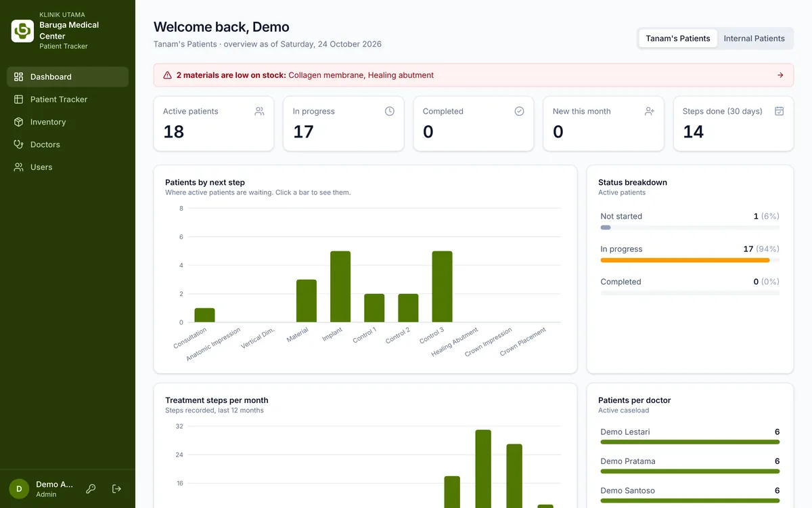Open the Steps done (30 days) card
This screenshot has width=812, height=508.
734,123
